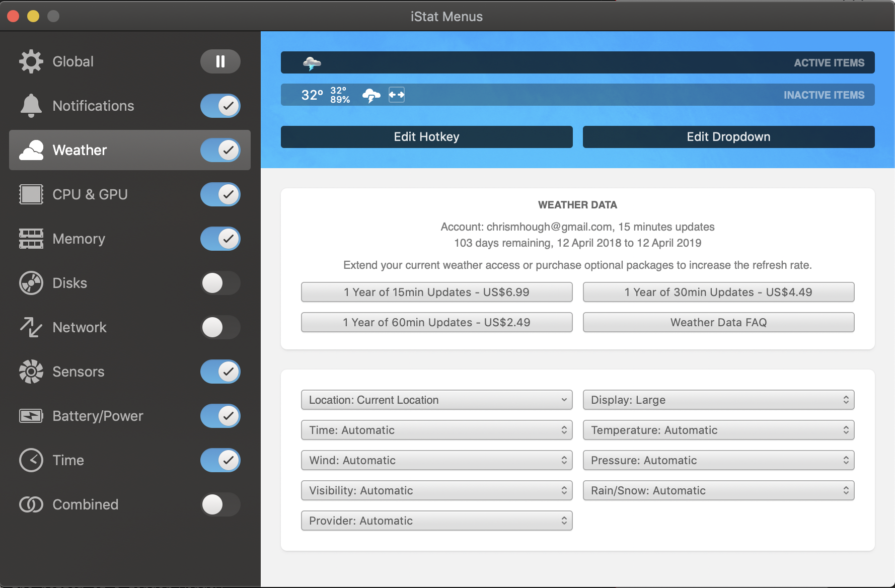Disable the Battery/Power toggle
This screenshot has height=588, width=895.
(x=220, y=416)
